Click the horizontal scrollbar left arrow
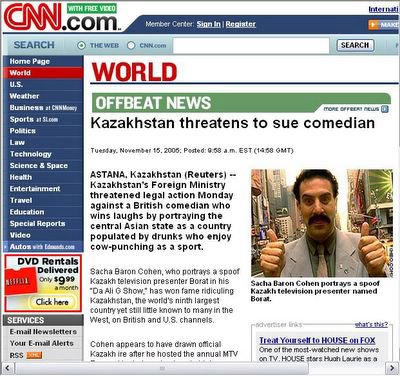The width and height of the screenshot is (400, 376). tap(8, 368)
